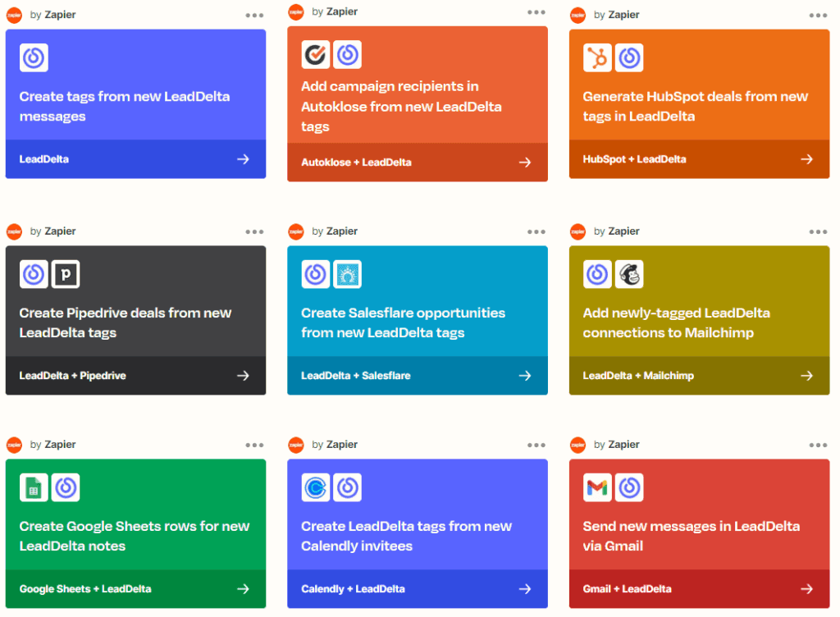The height and width of the screenshot is (617, 840).
Task: Open more options above Gmail card
Action: click(818, 445)
